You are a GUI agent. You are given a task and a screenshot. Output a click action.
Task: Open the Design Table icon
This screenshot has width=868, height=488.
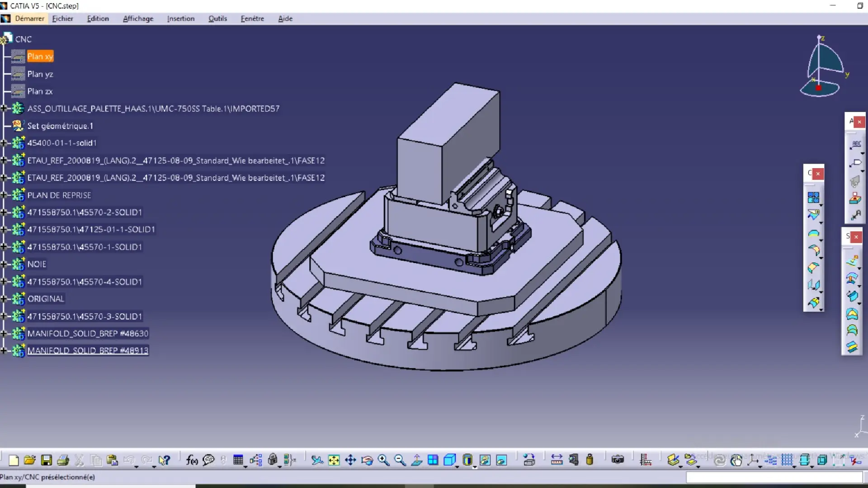point(238,460)
